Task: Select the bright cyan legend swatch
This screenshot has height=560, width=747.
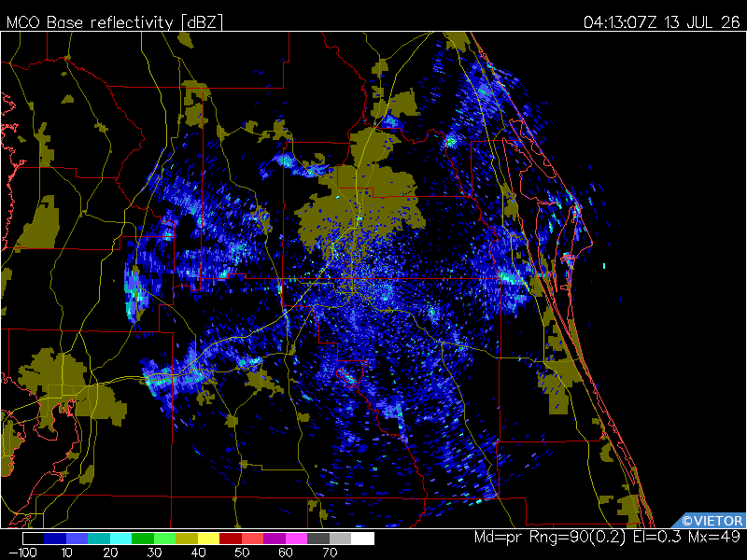Action: tap(121, 539)
